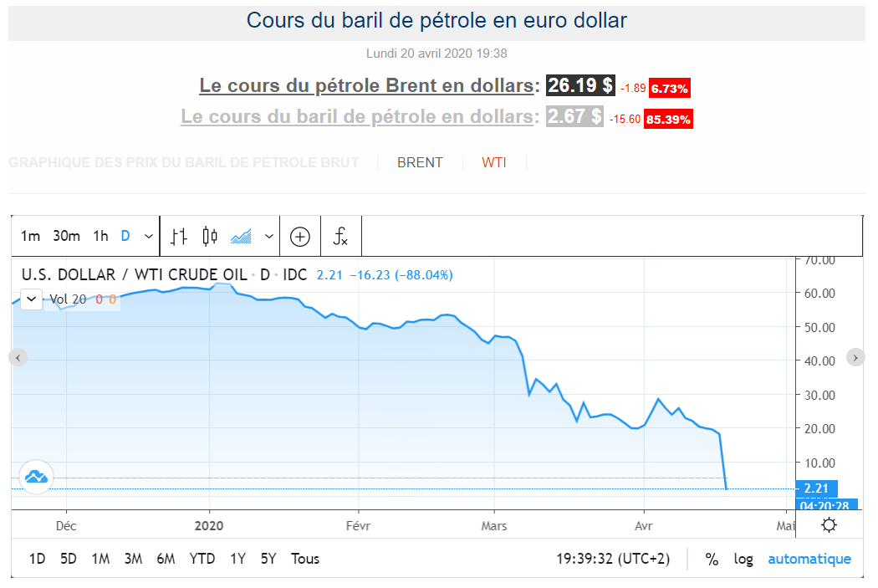Open the indicators fx icon
The width and height of the screenshot is (878, 588).
[x=340, y=237]
